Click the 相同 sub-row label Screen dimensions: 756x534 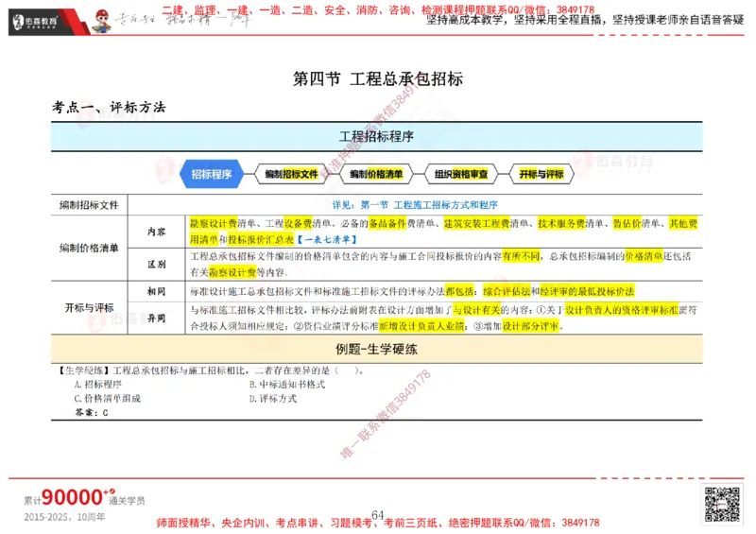(x=157, y=291)
